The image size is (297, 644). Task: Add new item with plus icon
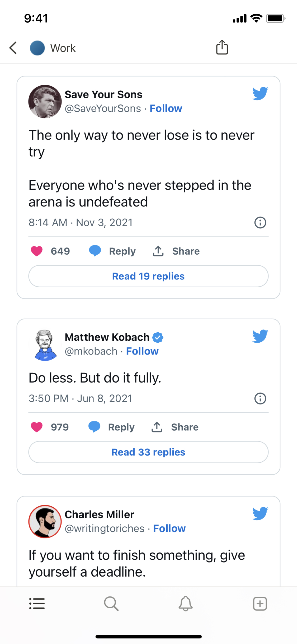coord(260,604)
